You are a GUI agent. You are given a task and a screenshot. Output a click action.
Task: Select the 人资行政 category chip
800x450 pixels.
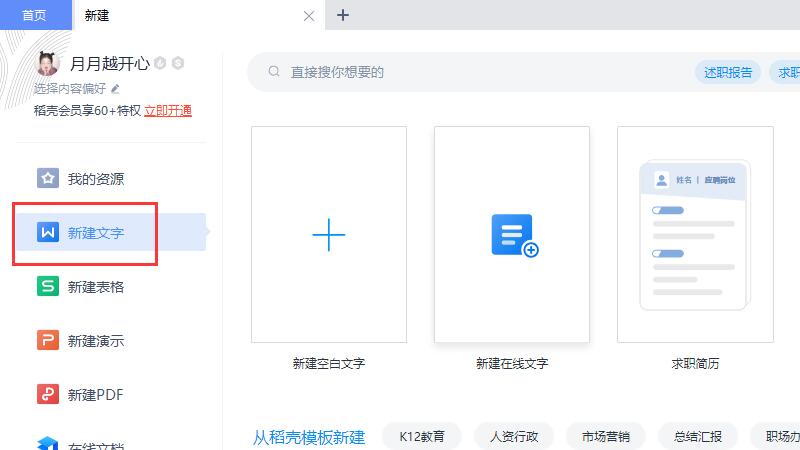[514, 437]
